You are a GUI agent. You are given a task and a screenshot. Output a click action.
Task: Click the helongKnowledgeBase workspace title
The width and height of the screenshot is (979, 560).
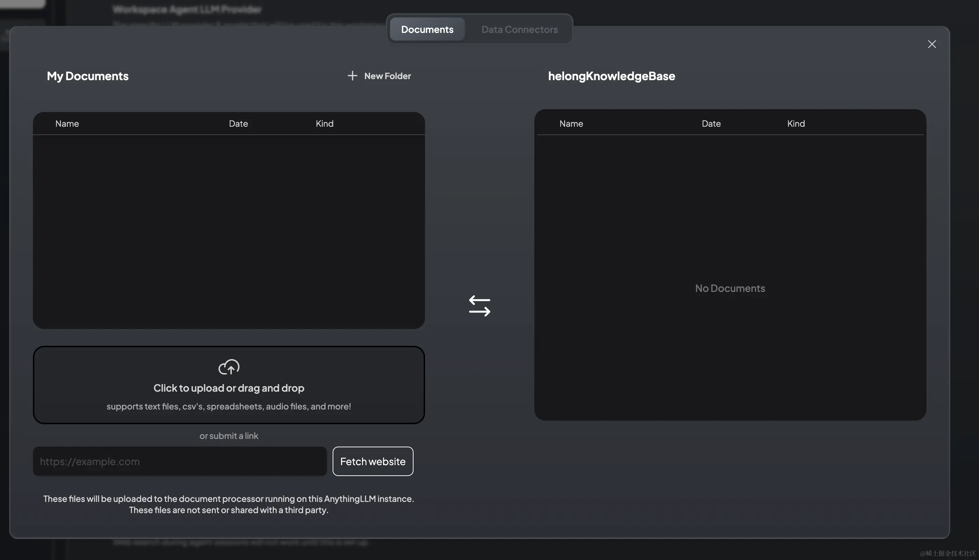[611, 76]
